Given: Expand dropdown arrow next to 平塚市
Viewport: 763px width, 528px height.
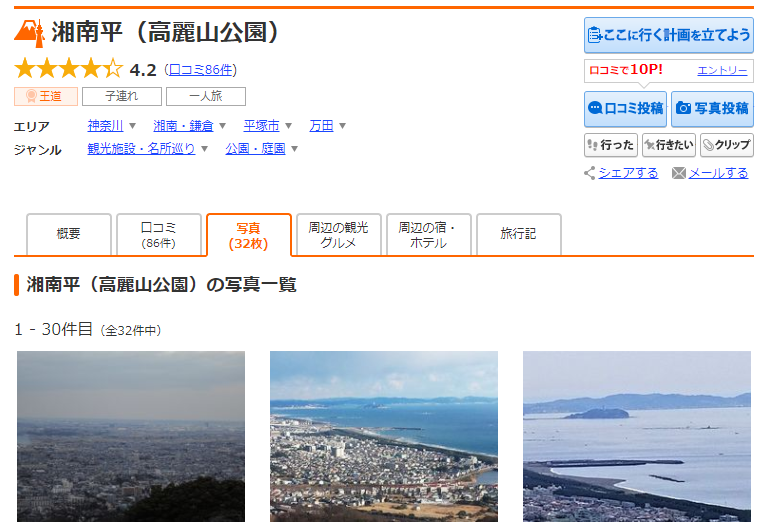Looking at the screenshot, I should [x=289, y=126].
